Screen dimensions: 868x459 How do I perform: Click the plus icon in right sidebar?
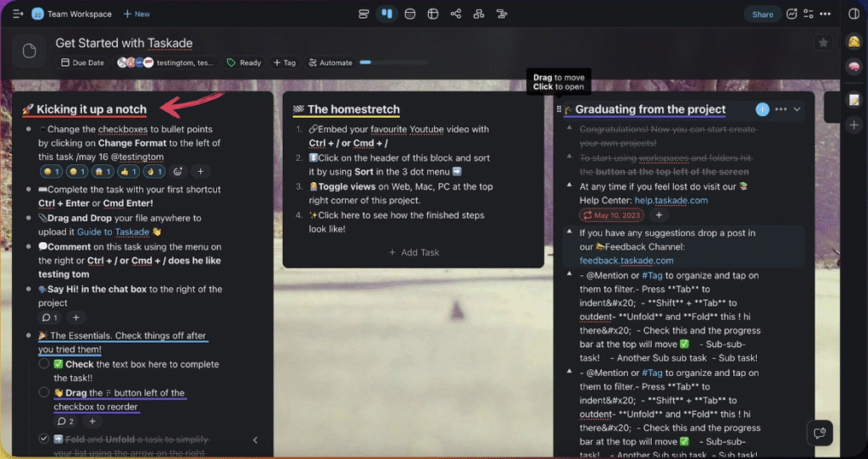[x=854, y=125]
